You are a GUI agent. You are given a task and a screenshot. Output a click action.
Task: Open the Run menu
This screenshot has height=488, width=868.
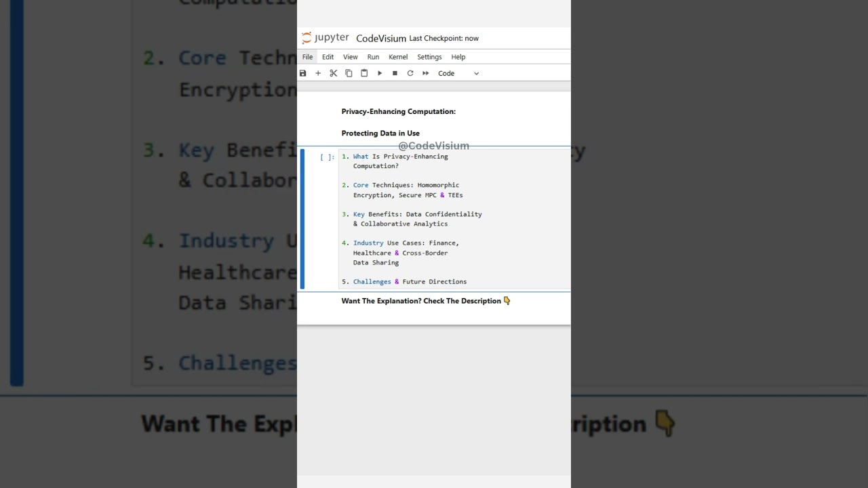tap(373, 57)
